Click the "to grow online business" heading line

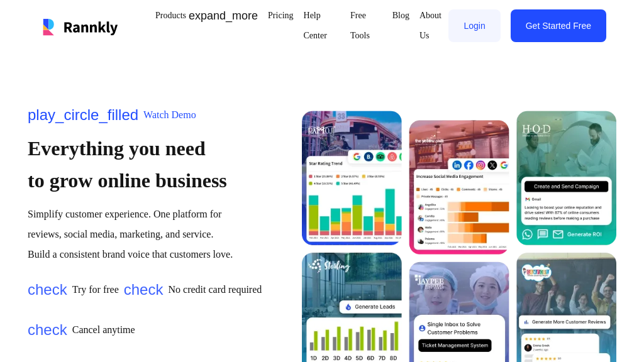(127, 180)
